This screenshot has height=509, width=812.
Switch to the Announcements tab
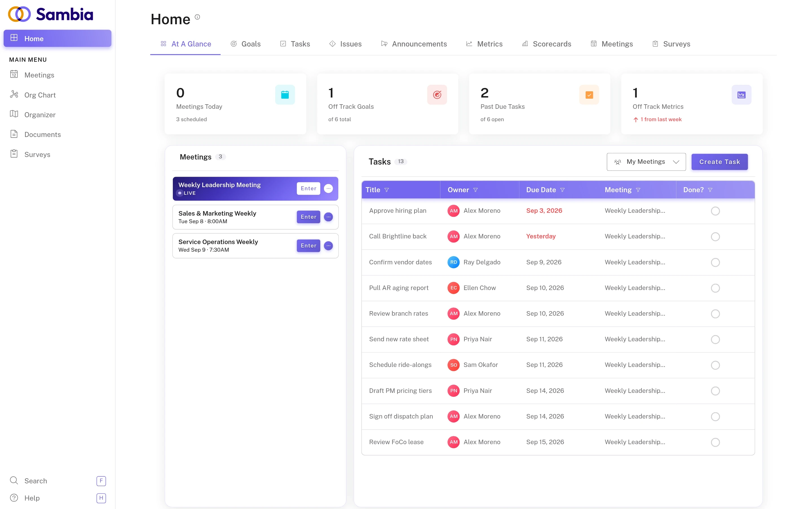pos(414,44)
